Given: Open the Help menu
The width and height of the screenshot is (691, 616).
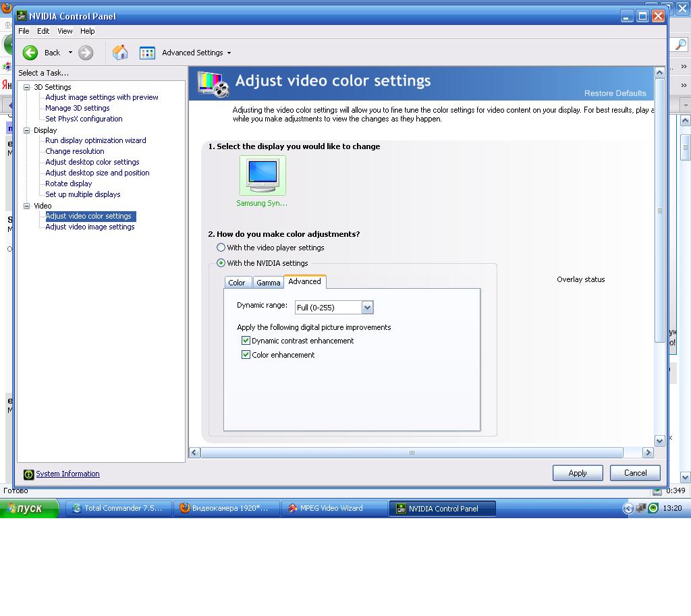Looking at the screenshot, I should [x=87, y=31].
